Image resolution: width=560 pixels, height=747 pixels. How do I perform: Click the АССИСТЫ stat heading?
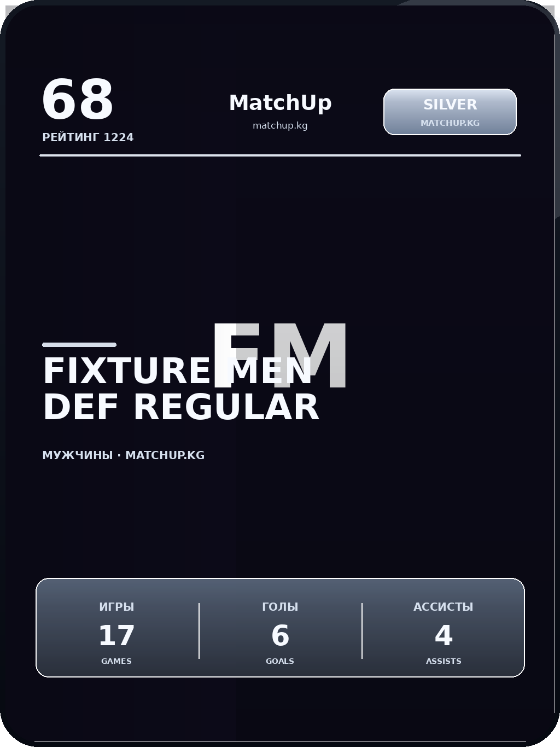point(443,607)
